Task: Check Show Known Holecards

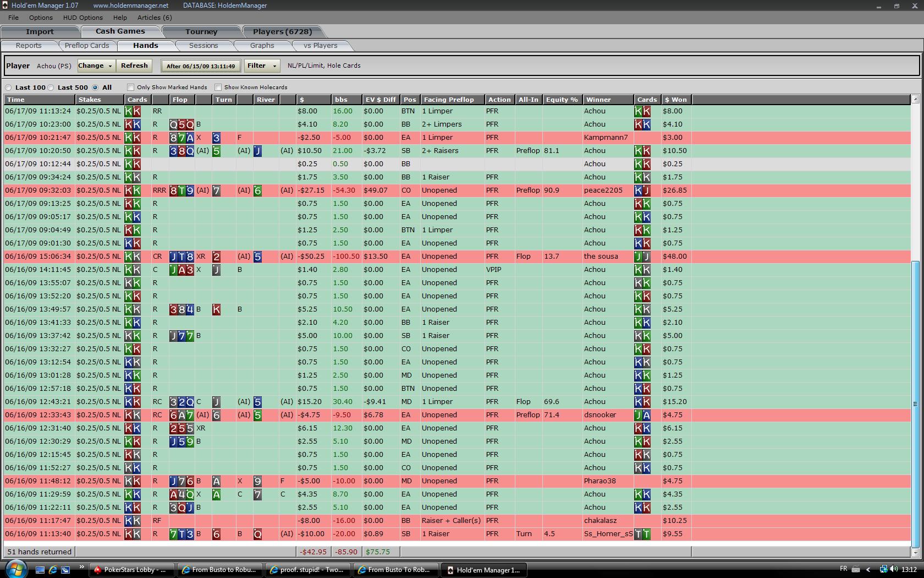Action: coord(218,87)
